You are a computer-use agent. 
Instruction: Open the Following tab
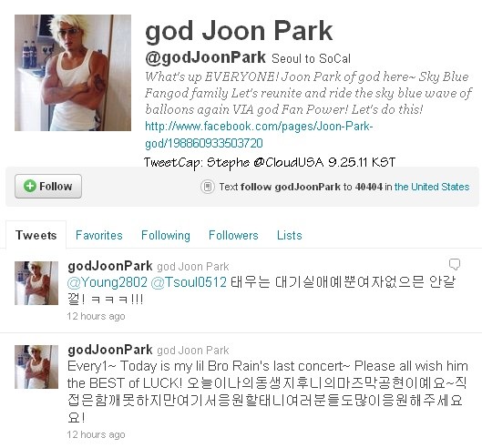pos(166,235)
